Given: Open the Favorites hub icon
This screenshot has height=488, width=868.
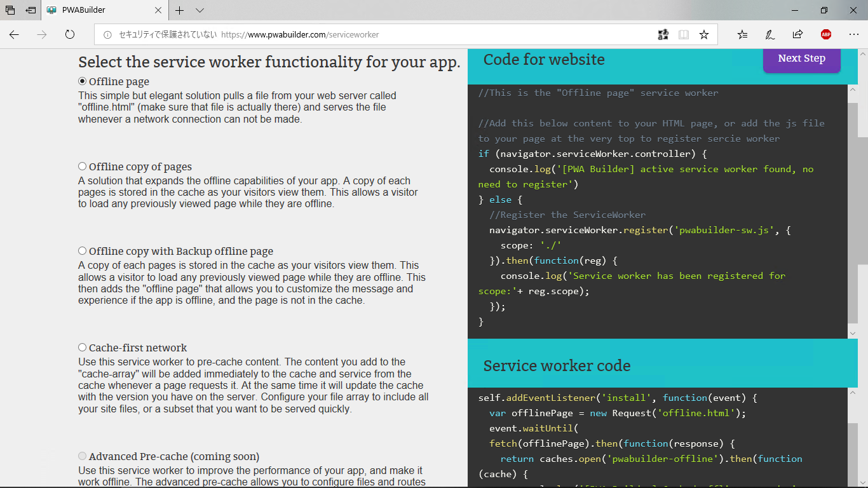Looking at the screenshot, I should [742, 35].
